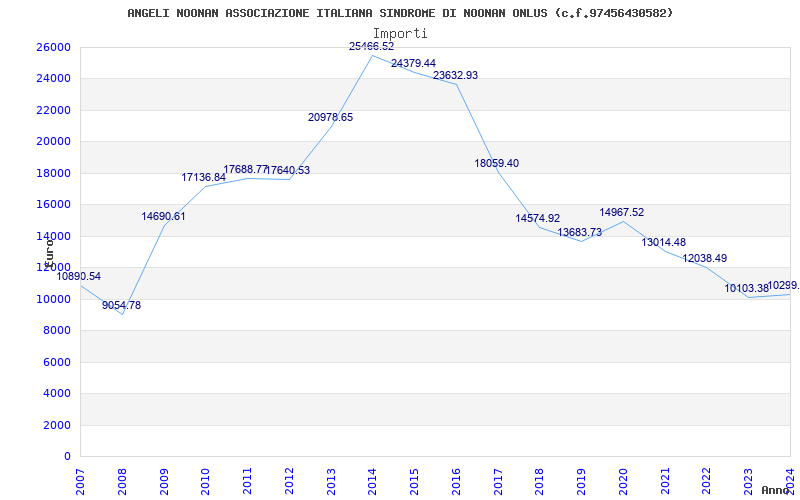Screen dimensions: 800x500
Task: Click the 10000 y-axis tick label
Action: click(x=53, y=299)
